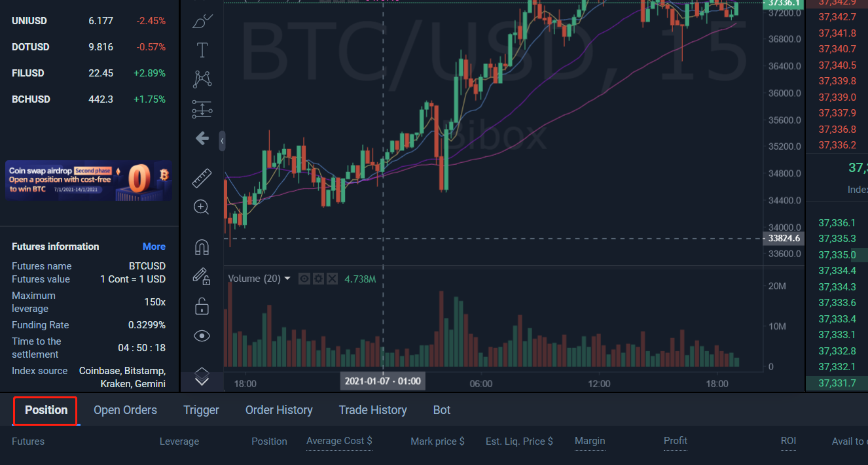868x465 pixels.
Task: Toggle lock all drawing tools
Action: coord(202,306)
